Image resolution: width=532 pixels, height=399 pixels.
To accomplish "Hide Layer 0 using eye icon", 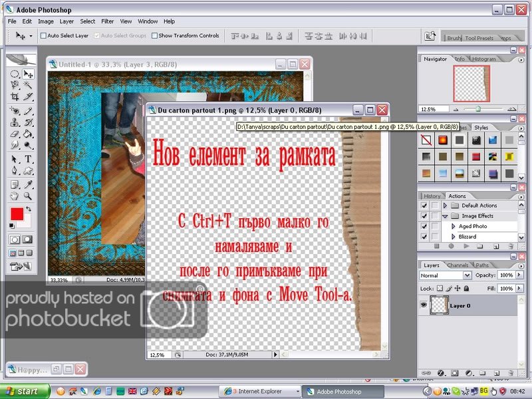I will (x=424, y=305).
